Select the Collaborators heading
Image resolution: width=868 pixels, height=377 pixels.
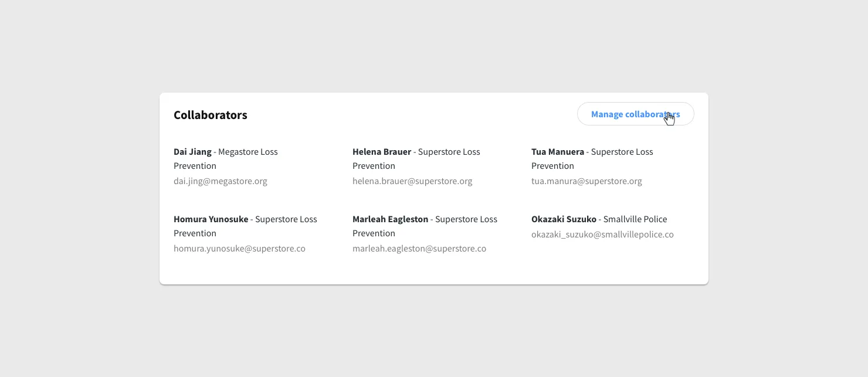tap(211, 115)
